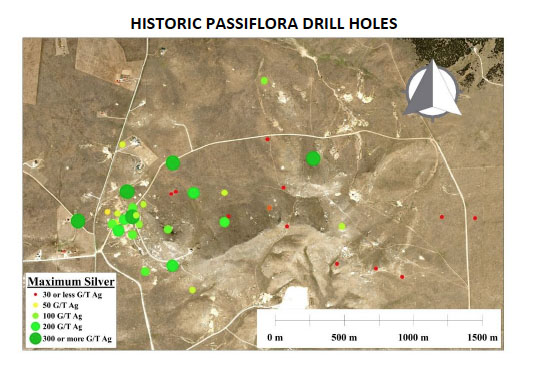Image resolution: width=555 pixels, height=391 pixels.
Task: Click the 0 m scale bar label
Action: (x=275, y=338)
